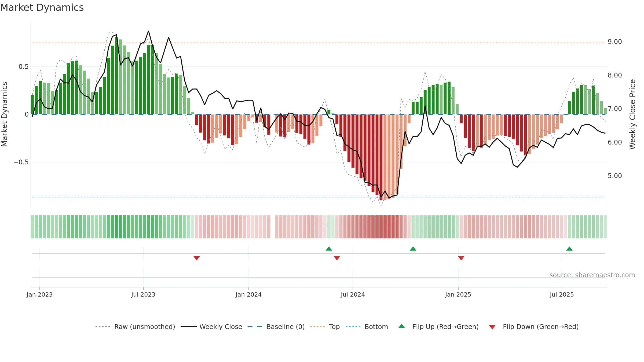Viewport: 644px width, 362px height.
Task: Toggle Flip Down (Green→Red) legend entry
Action: (x=534, y=327)
